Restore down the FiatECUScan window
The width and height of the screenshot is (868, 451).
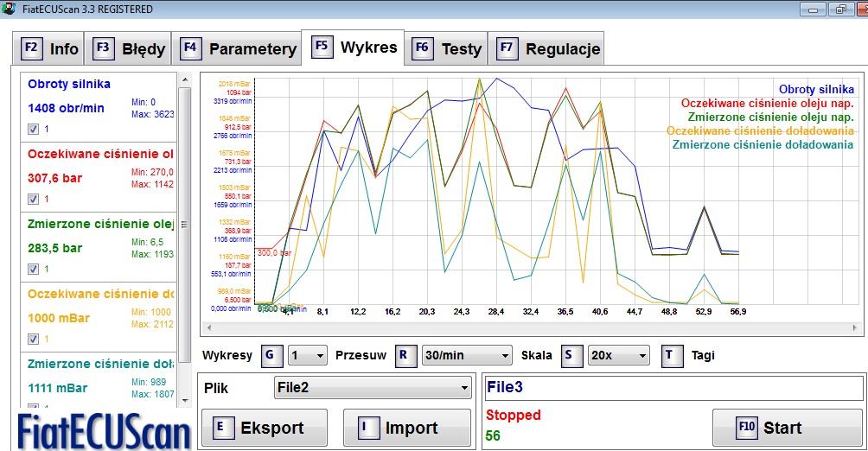pos(841,10)
